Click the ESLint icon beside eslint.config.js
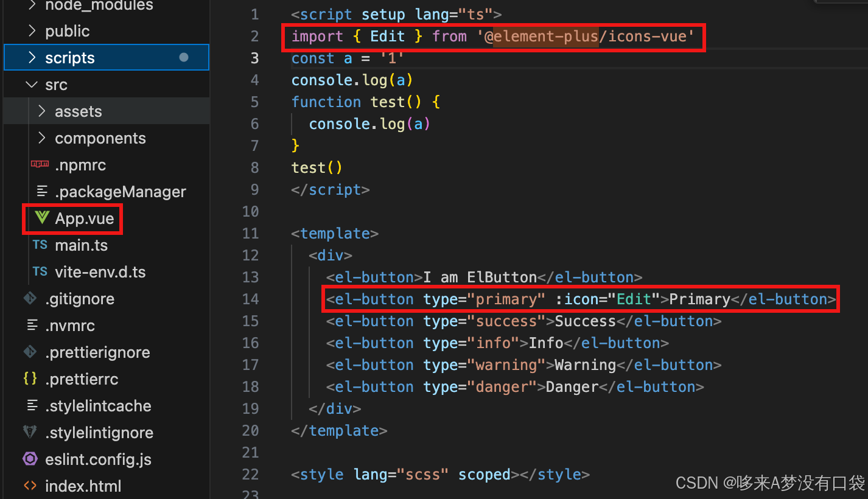The width and height of the screenshot is (868, 499). click(x=30, y=459)
